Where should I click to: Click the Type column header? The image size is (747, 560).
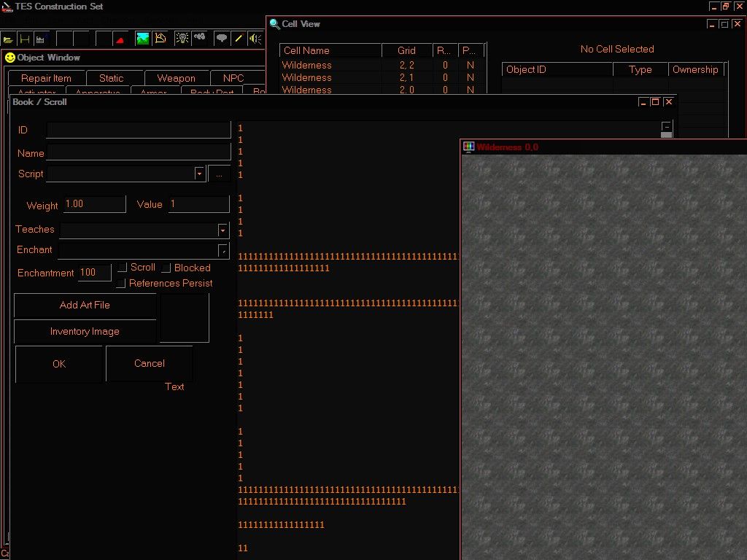[x=640, y=69]
